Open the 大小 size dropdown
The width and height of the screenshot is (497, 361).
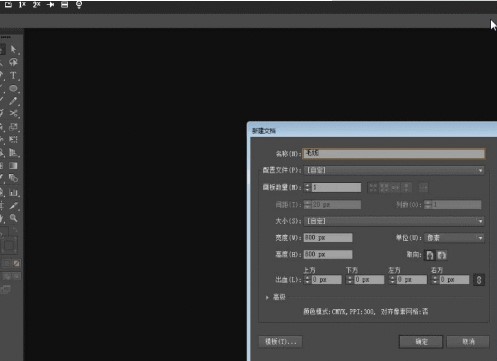[x=394, y=221]
